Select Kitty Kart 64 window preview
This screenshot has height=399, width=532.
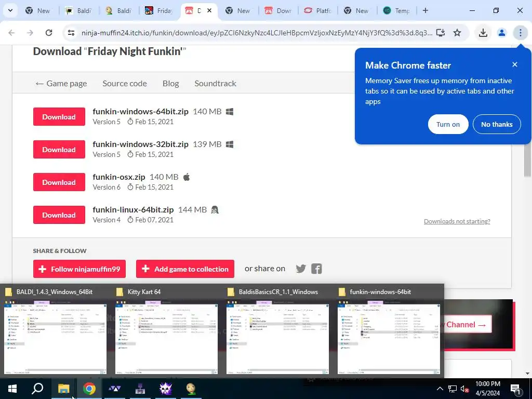(x=167, y=331)
